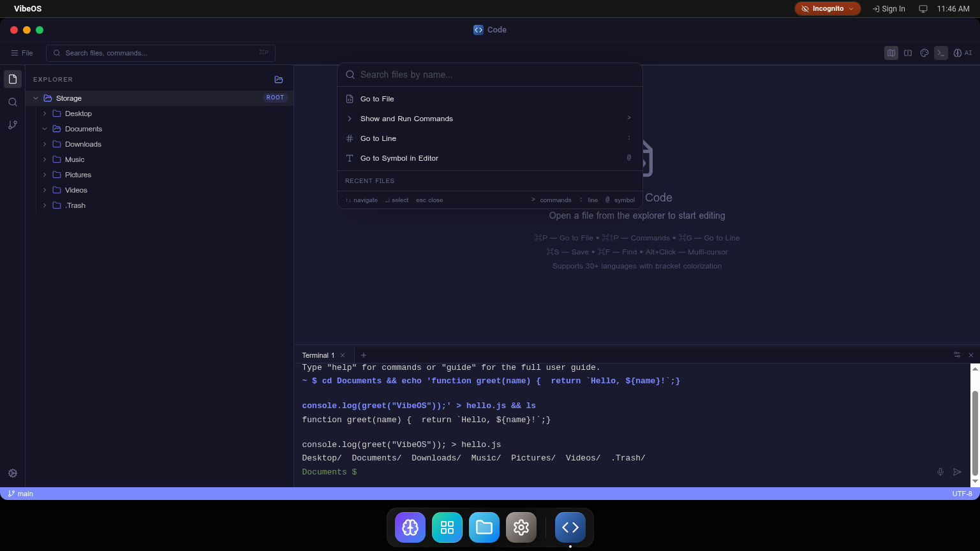Collapse the Documents folder chevron

pyautogui.click(x=45, y=129)
